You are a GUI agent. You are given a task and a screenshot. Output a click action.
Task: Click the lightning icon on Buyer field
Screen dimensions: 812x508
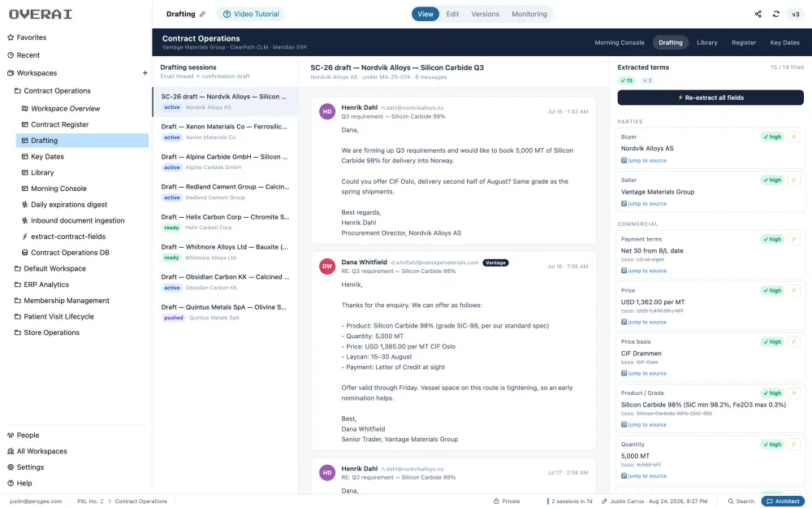[793, 137]
